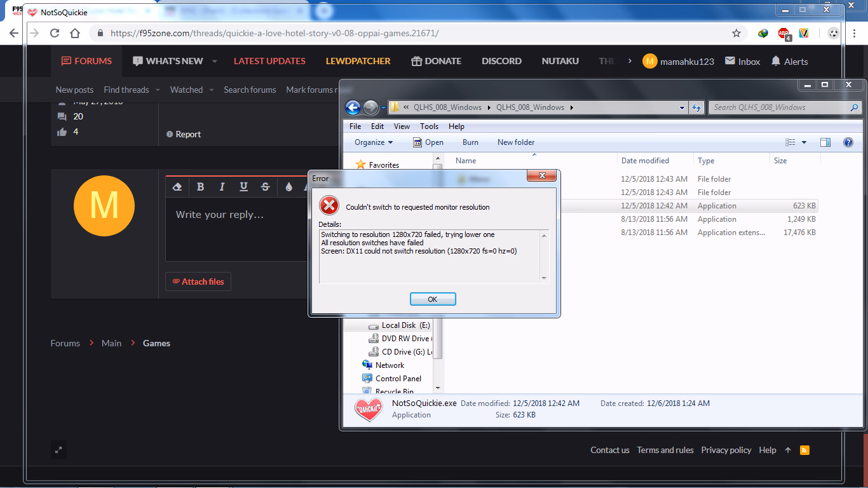Image resolution: width=868 pixels, height=488 pixels.
Task: Show more navigation items with the right arrow
Action: pos(630,61)
